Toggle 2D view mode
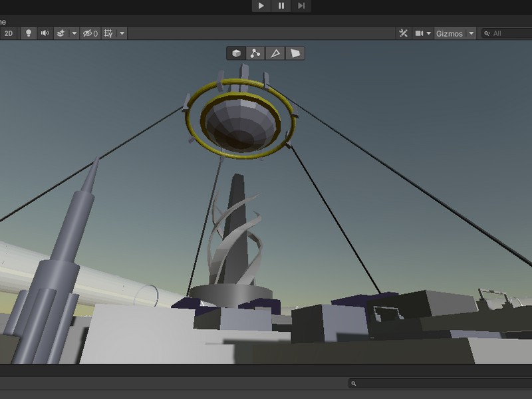 point(9,33)
